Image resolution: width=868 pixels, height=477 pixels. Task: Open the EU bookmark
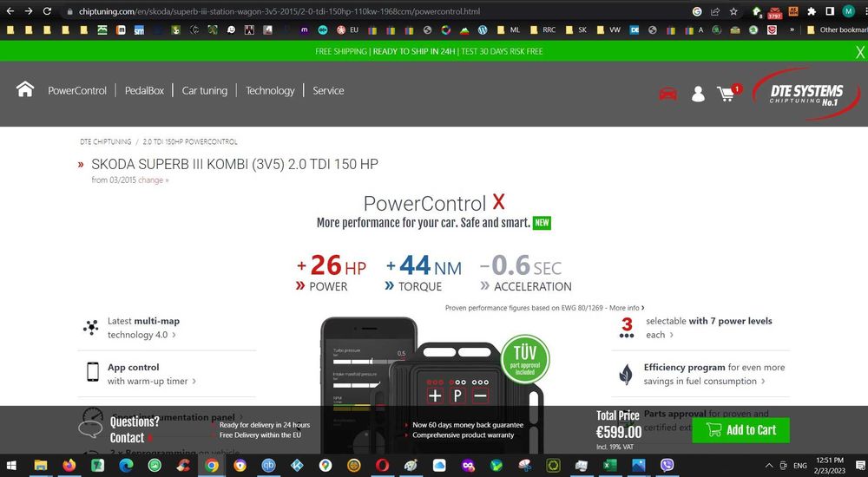coord(348,29)
